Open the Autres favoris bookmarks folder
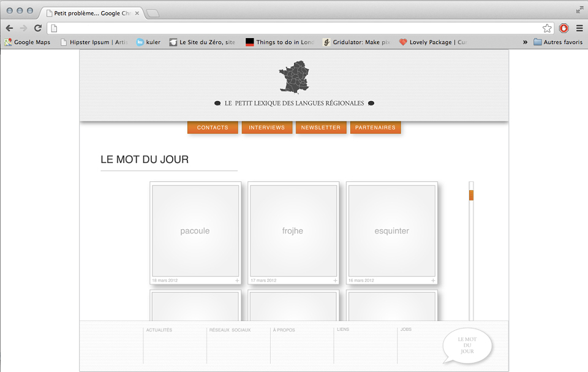Image resolution: width=588 pixels, height=372 pixels. point(558,42)
